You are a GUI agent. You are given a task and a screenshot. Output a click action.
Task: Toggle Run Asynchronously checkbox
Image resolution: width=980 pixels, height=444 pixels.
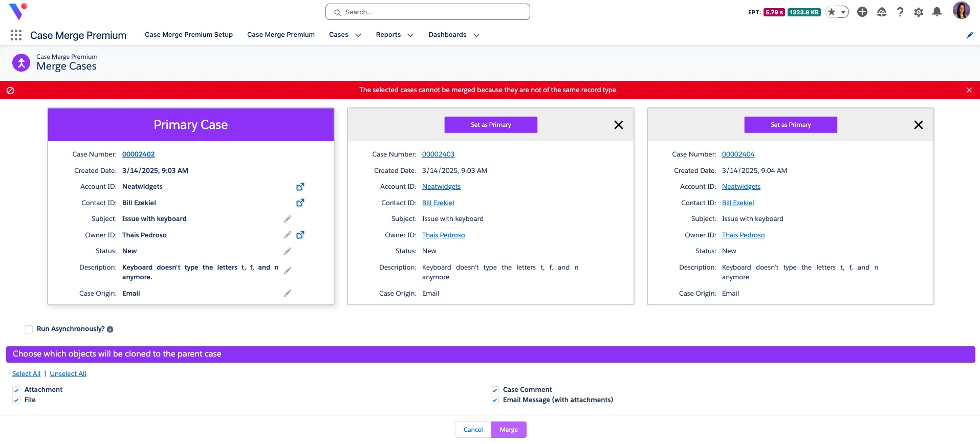click(29, 329)
